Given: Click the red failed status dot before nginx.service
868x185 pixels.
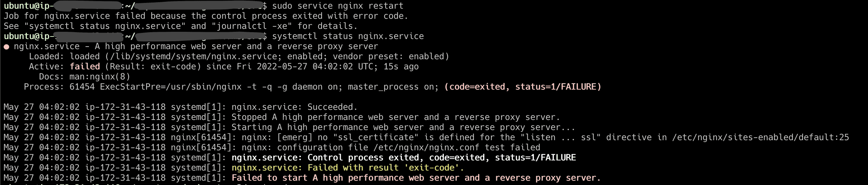Looking at the screenshot, I should 7,47.
